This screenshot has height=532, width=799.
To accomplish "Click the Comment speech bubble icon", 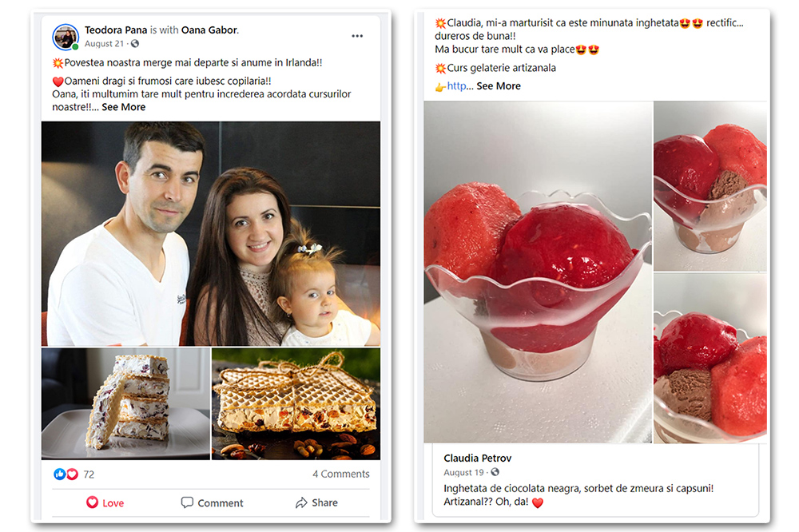I will click(187, 502).
